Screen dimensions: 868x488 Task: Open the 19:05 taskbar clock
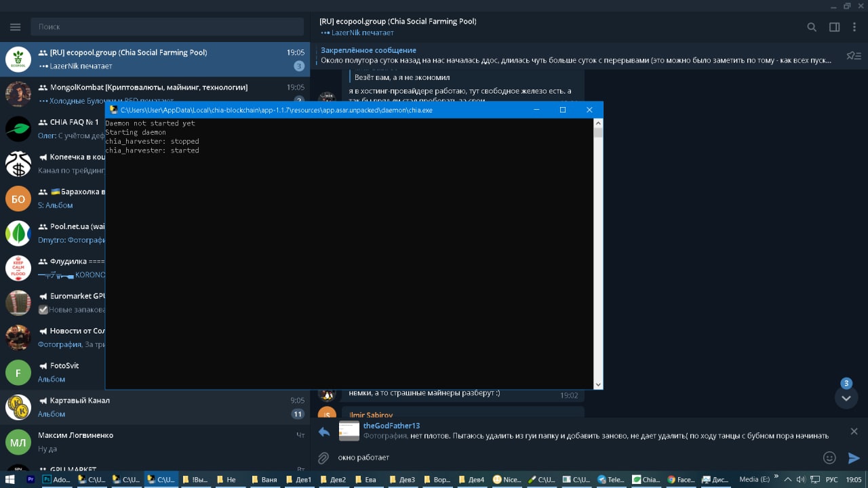pos(854,479)
